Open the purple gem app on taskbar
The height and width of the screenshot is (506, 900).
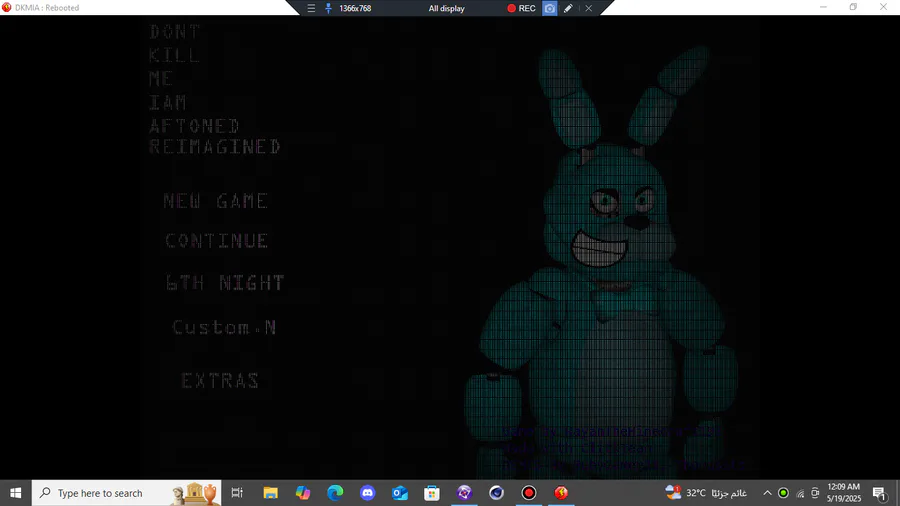(464, 493)
